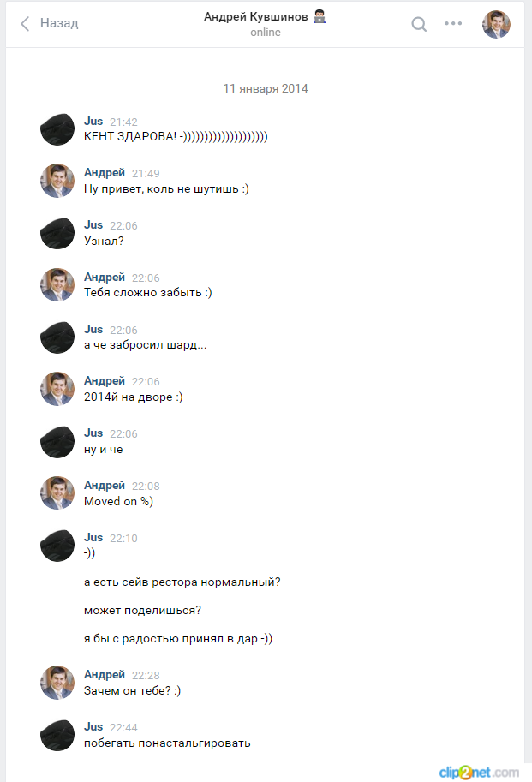Click Jus avatar beside КЕНТ ЗДАРОВА message

(x=57, y=128)
